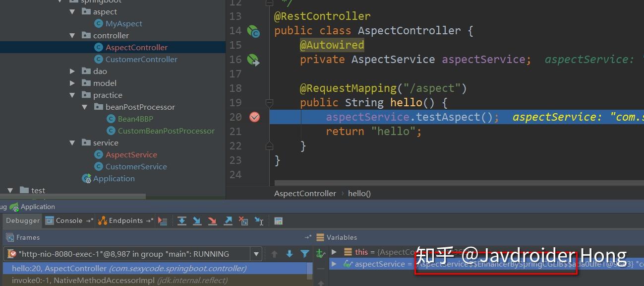
Task: Switch to the Console tab
Action: pyautogui.click(x=69, y=220)
